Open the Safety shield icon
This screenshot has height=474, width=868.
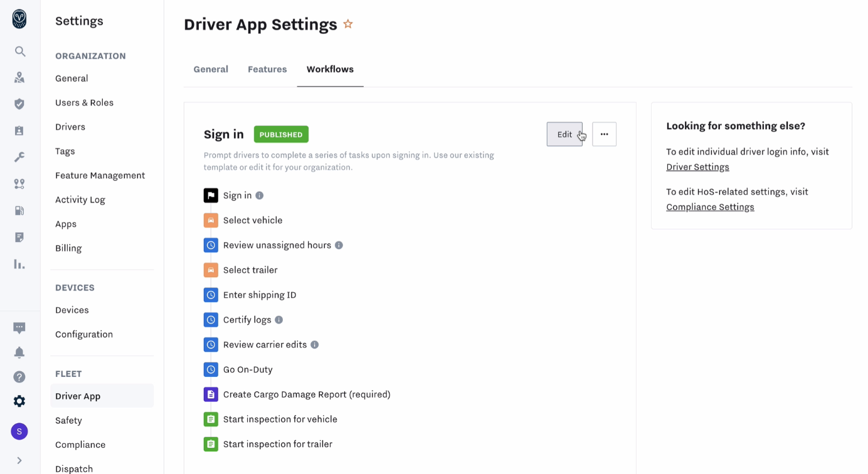click(19, 105)
